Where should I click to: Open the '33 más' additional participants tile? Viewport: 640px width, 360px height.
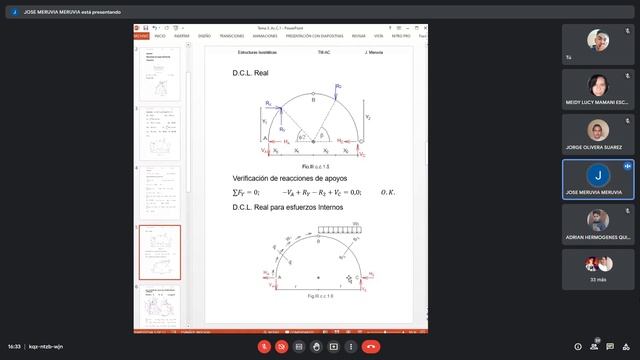click(598, 269)
